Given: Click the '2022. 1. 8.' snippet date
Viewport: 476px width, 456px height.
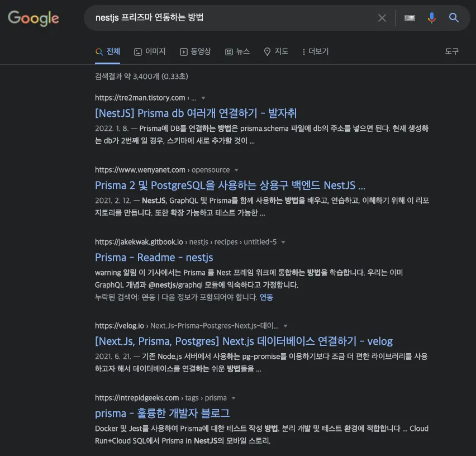Looking at the screenshot, I should (112, 129).
